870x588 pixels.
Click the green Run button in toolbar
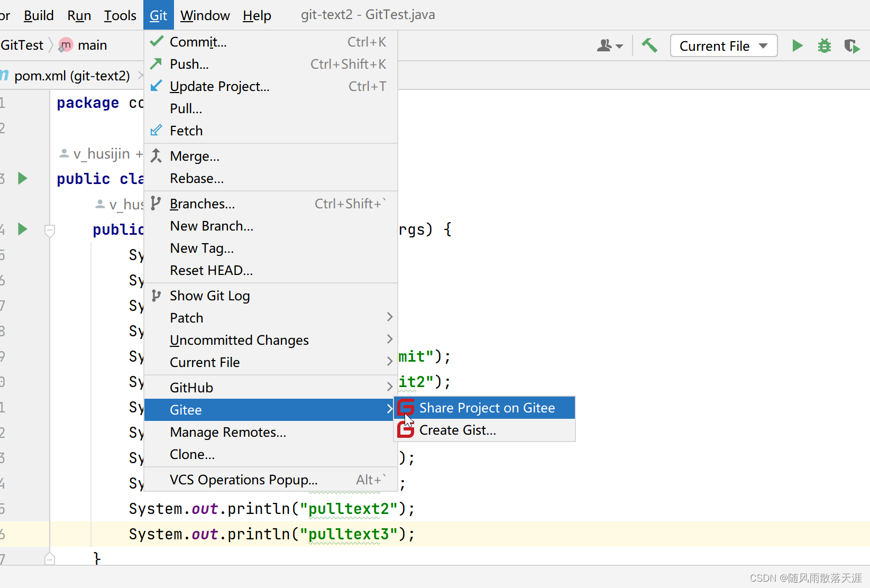point(798,45)
